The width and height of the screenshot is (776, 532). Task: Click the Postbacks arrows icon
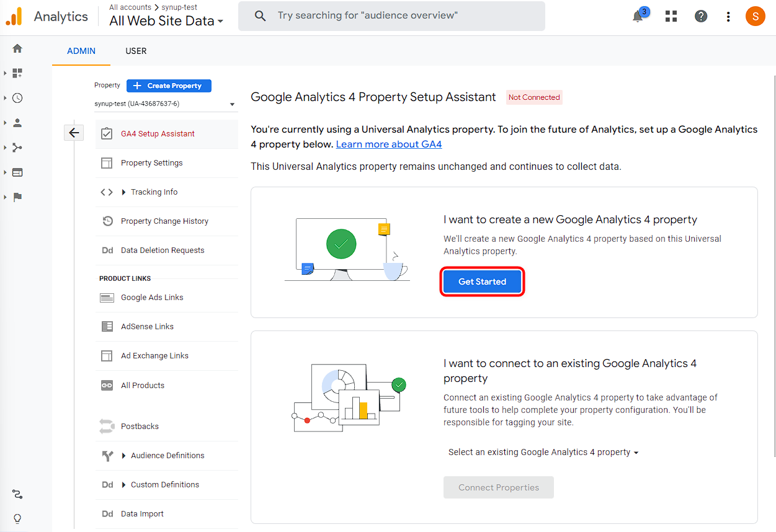click(x=107, y=426)
